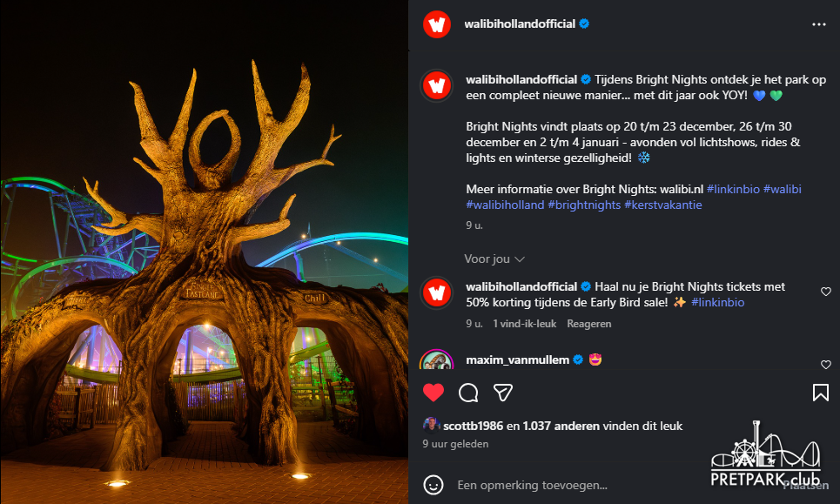
Task: Expand the Voor jou comment filter
Action: coord(494,259)
